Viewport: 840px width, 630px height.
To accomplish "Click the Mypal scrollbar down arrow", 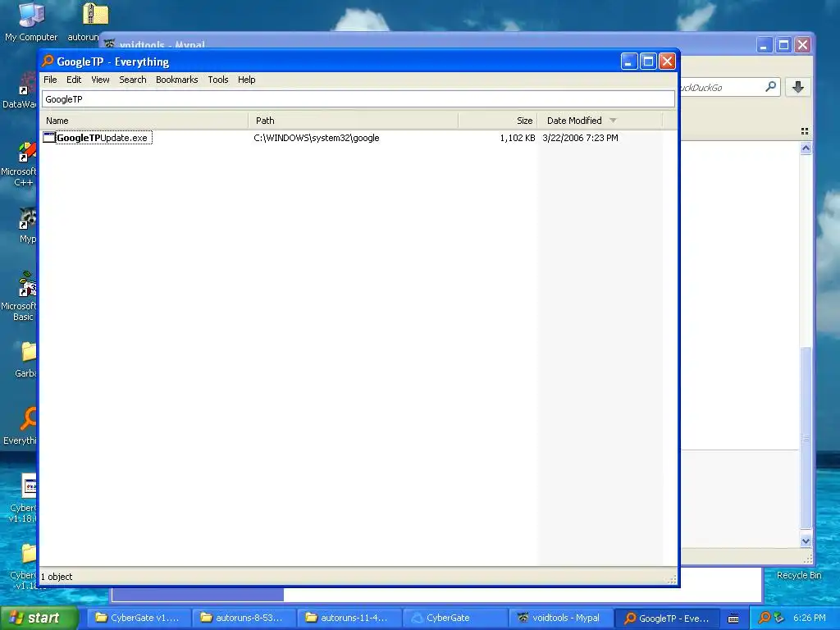I will [x=806, y=541].
